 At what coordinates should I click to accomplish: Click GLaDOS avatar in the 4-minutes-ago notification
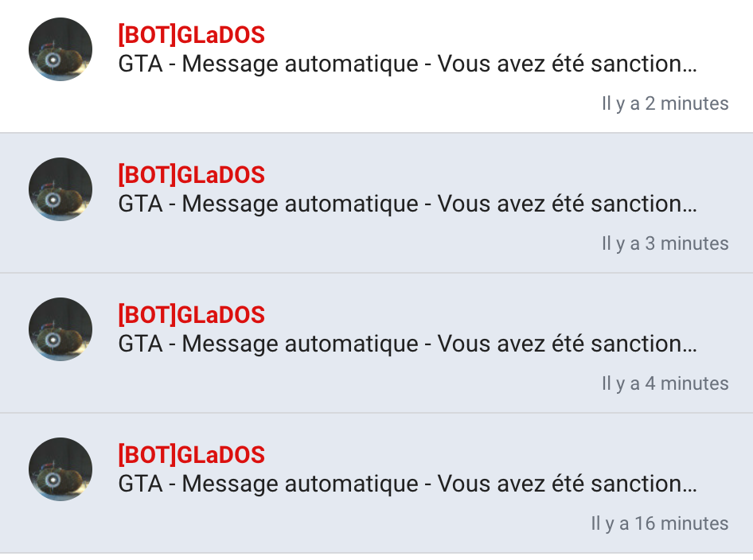tap(60, 329)
